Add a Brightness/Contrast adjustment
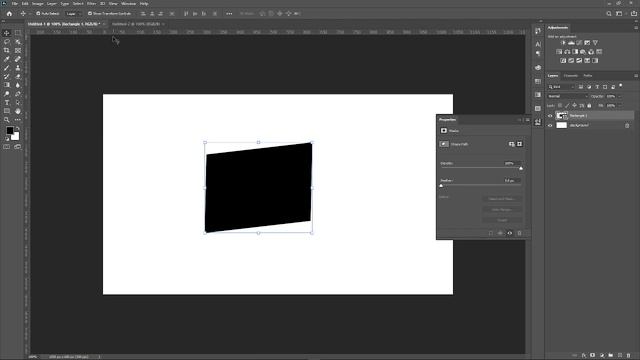640x360 pixels. [563, 42]
